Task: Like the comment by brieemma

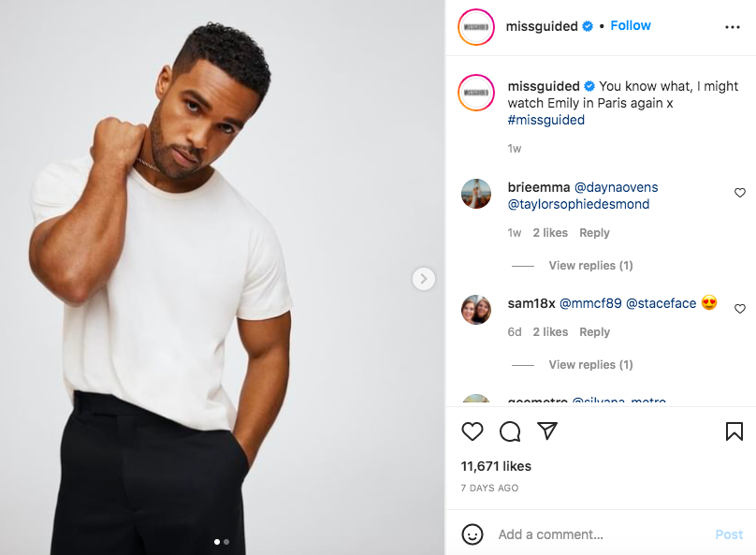Action: tap(740, 193)
